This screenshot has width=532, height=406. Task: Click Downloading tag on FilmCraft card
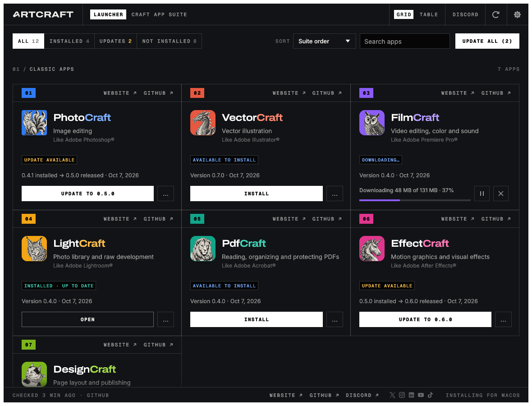(381, 160)
